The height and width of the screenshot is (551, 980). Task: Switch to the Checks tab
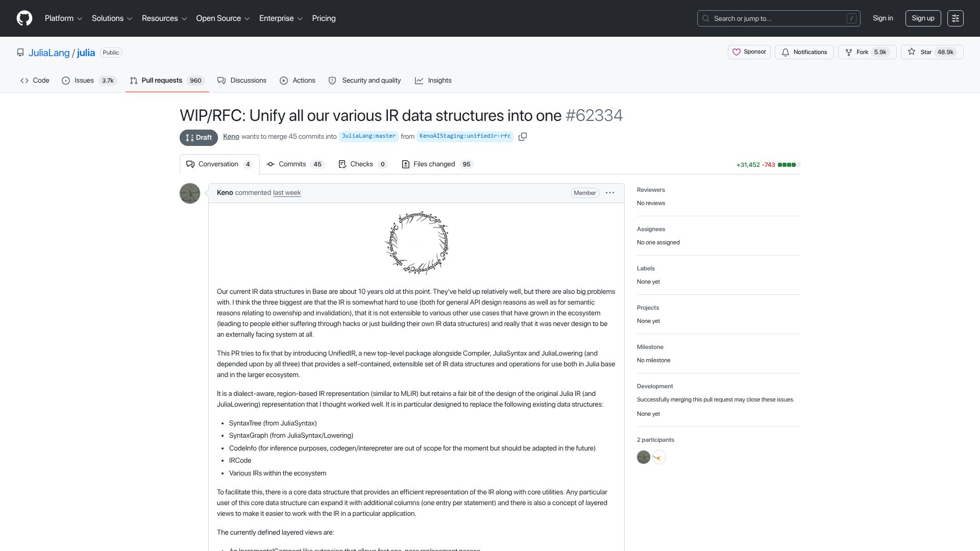363,164
